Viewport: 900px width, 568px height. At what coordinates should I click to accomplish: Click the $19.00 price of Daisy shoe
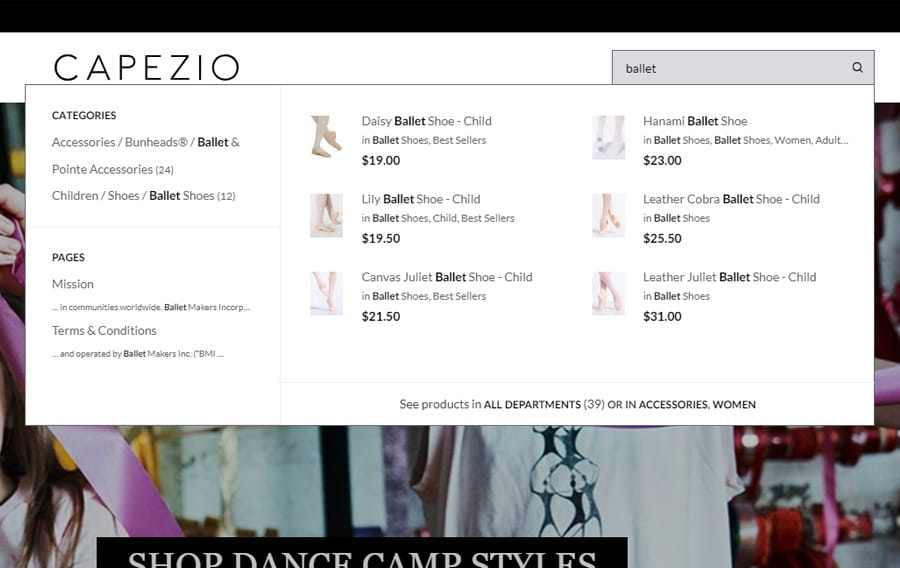(381, 161)
